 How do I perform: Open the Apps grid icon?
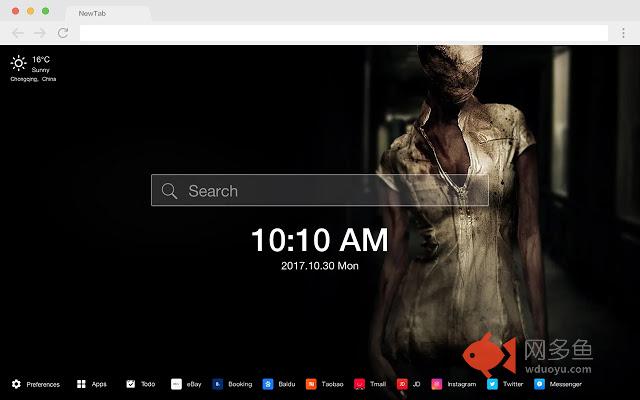[81, 384]
